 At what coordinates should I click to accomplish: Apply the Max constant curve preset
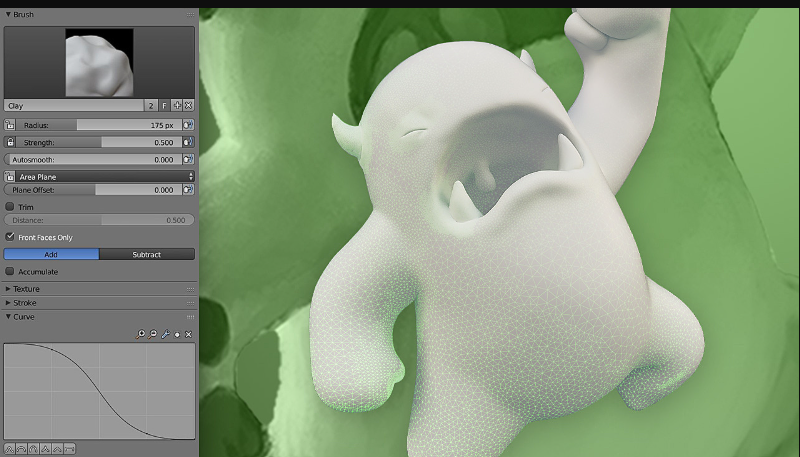coord(69,449)
